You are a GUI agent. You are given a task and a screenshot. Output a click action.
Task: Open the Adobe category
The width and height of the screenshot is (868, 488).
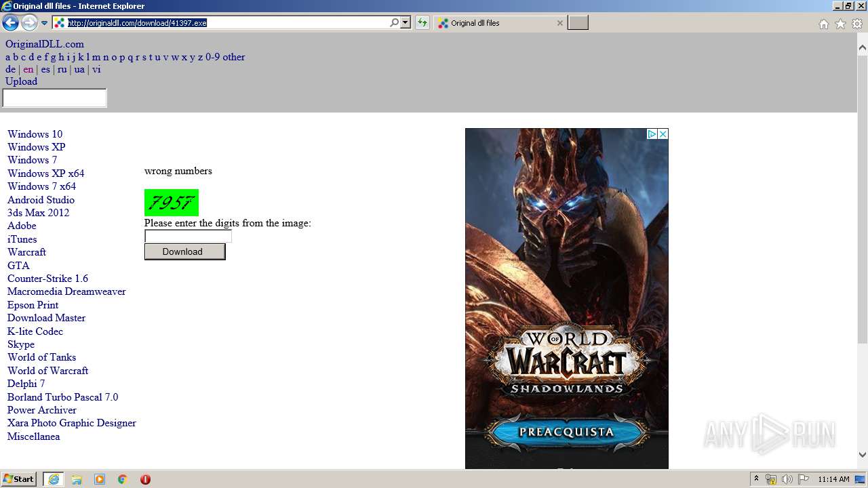click(x=22, y=226)
